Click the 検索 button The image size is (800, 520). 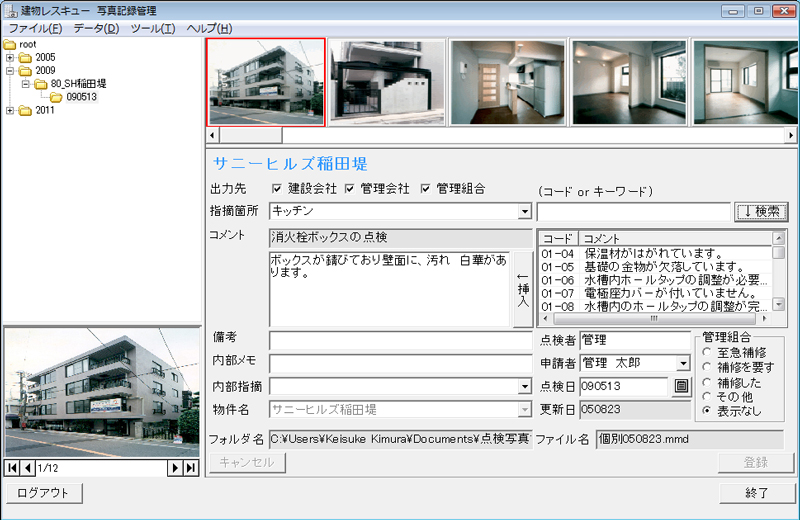pyautogui.click(x=761, y=211)
